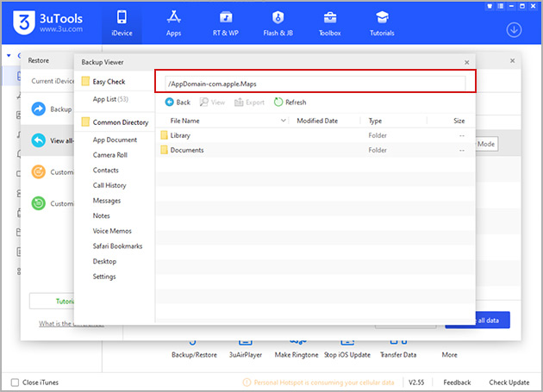Click the download arrow icon at top right
This screenshot has height=392, width=543.
pos(515,30)
